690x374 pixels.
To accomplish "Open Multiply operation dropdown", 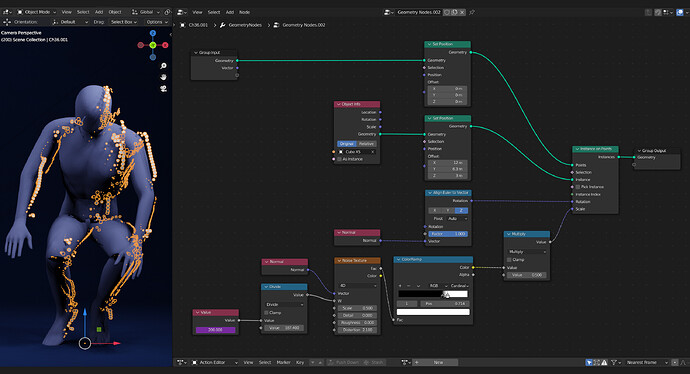I will pyautogui.click(x=527, y=252).
